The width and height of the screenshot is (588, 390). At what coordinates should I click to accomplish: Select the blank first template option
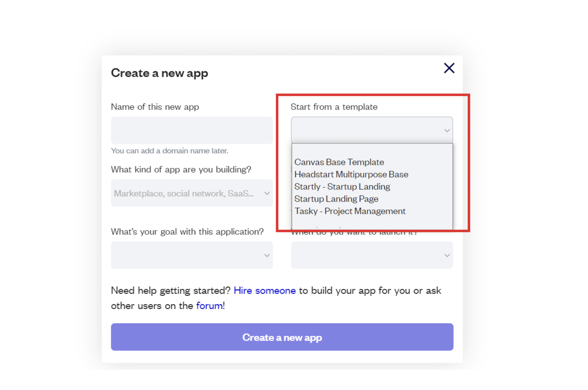[372, 151]
